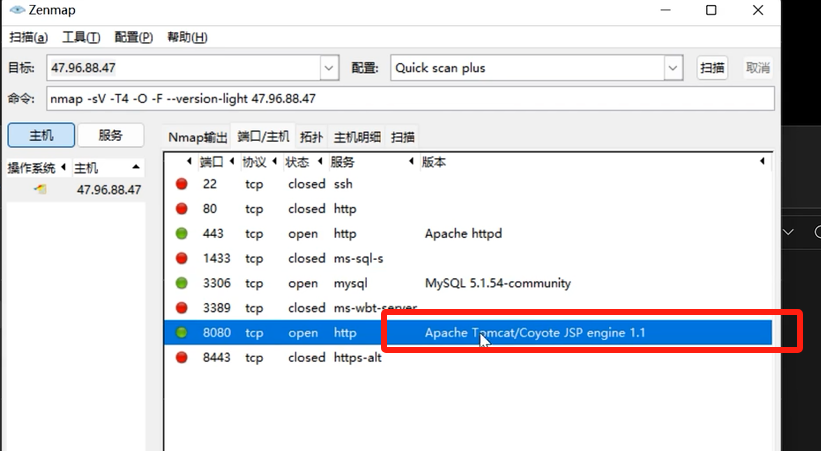821x451 pixels.
Task: Click the 取消 cancel button
Action: click(x=758, y=68)
